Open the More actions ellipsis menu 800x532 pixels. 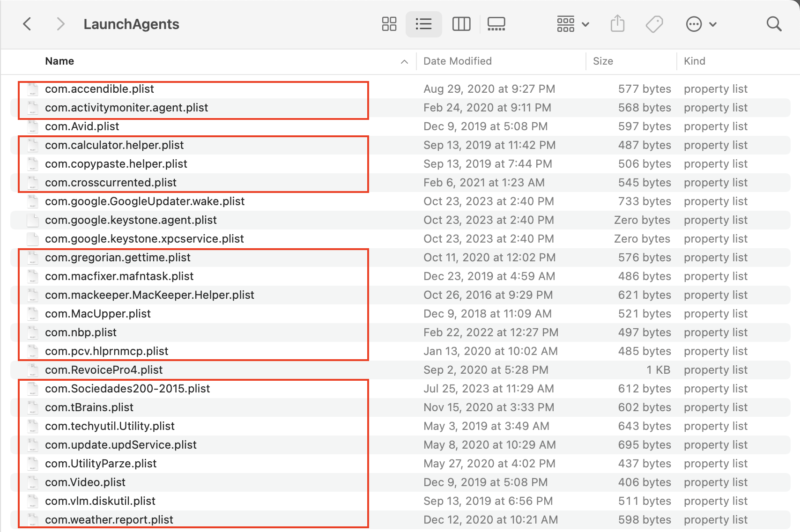tap(701, 24)
